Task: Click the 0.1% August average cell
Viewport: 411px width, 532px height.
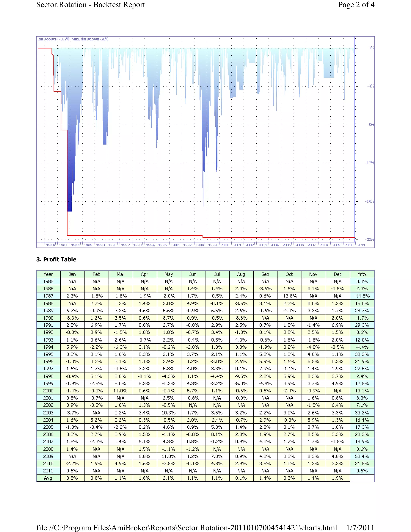Action: coord(241,478)
